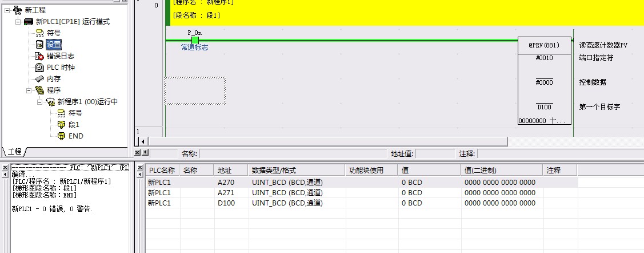Select the 段1 section icon
The width and height of the screenshot is (644, 253).
(61, 125)
